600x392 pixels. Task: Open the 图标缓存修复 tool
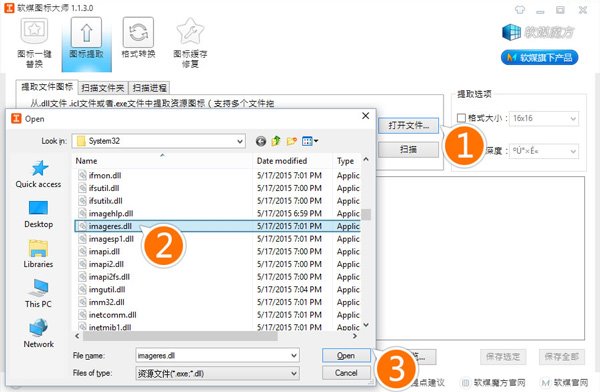pos(190,42)
